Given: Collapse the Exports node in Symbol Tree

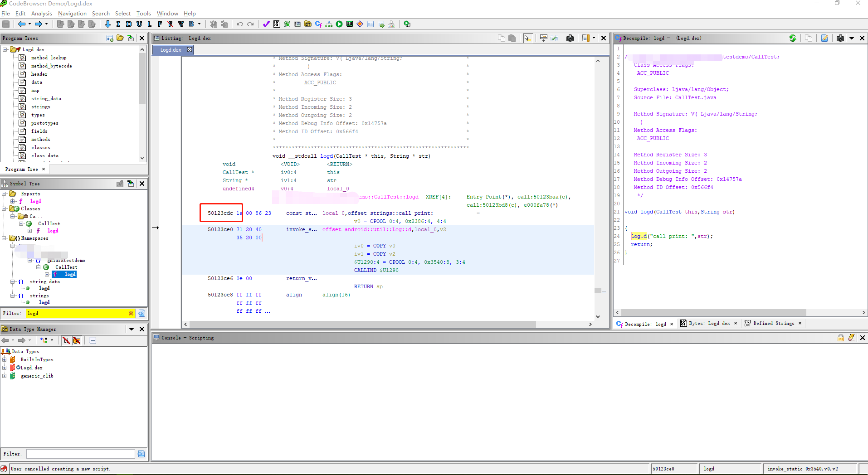Looking at the screenshot, I should click(x=5, y=194).
